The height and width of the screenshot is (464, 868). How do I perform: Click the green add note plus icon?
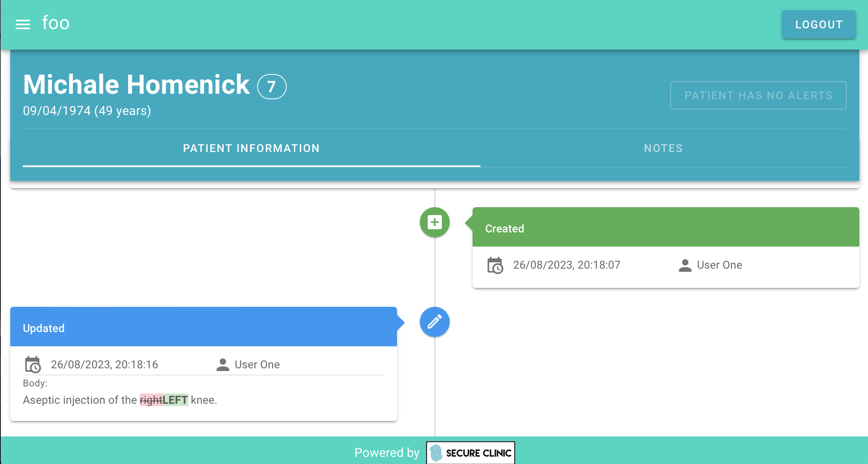(434, 222)
